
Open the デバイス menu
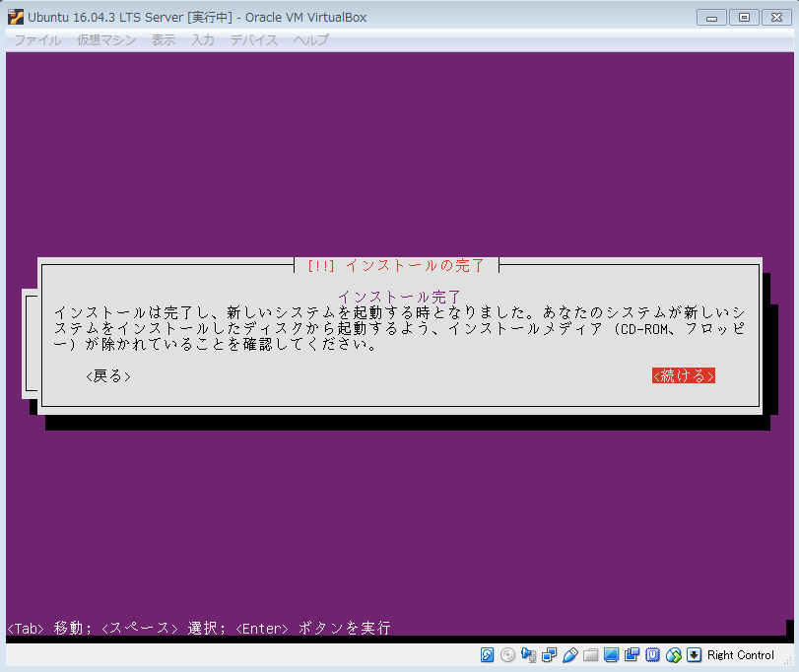coord(253,40)
